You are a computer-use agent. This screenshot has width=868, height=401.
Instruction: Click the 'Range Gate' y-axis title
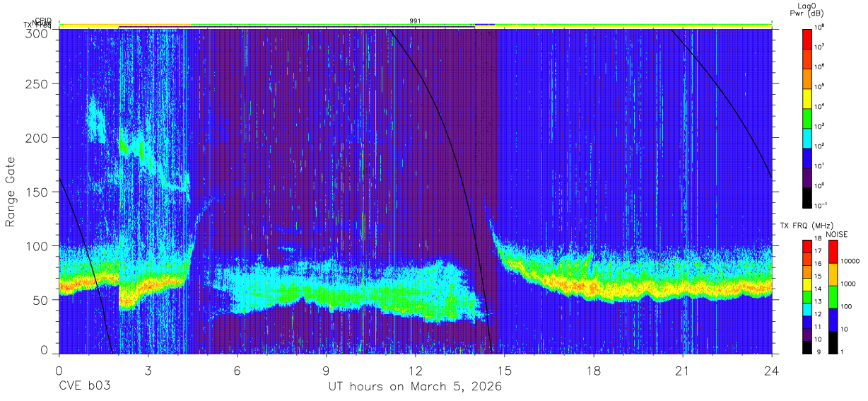pyautogui.click(x=11, y=191)
